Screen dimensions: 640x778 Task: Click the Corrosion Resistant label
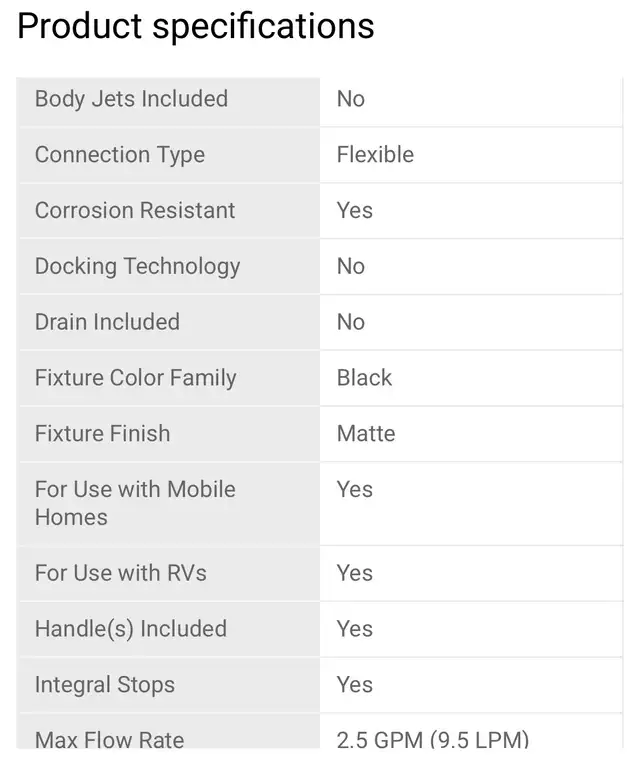(135, 211)
